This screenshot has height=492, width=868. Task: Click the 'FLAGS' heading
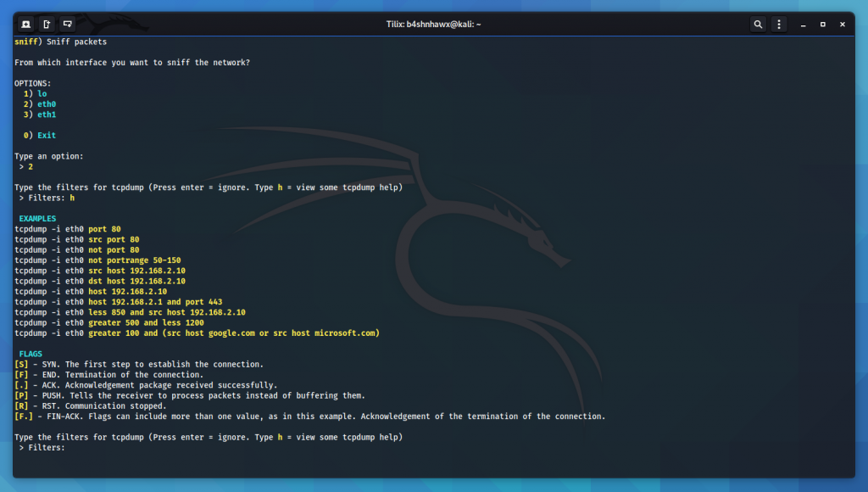(31, 354)
